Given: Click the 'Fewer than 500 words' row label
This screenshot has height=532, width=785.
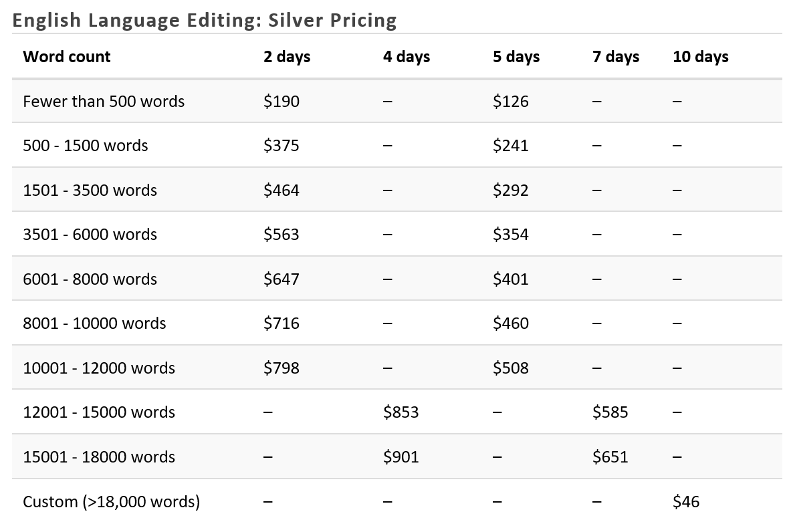Looking at the screenshot, I should tap(104, 102).
